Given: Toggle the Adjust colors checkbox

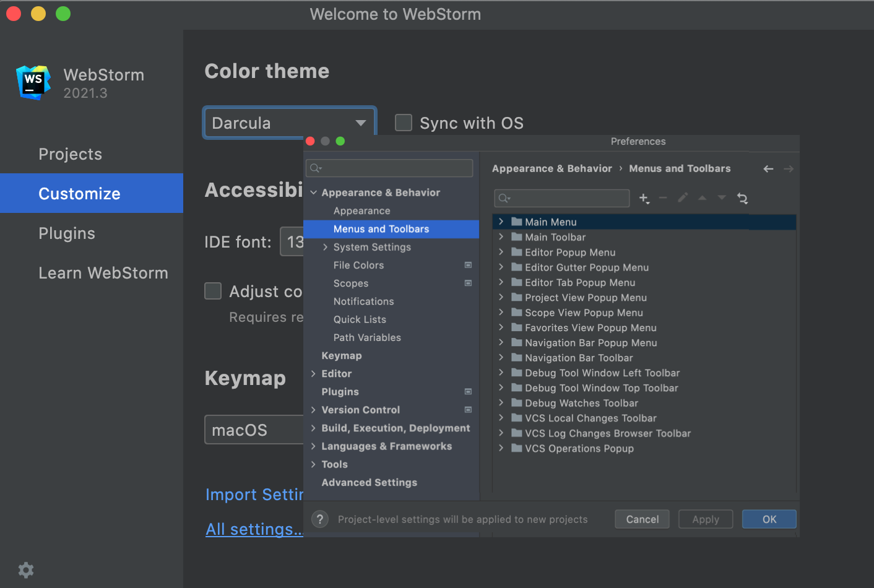Looking at the screenshot, I should (213, 291).
